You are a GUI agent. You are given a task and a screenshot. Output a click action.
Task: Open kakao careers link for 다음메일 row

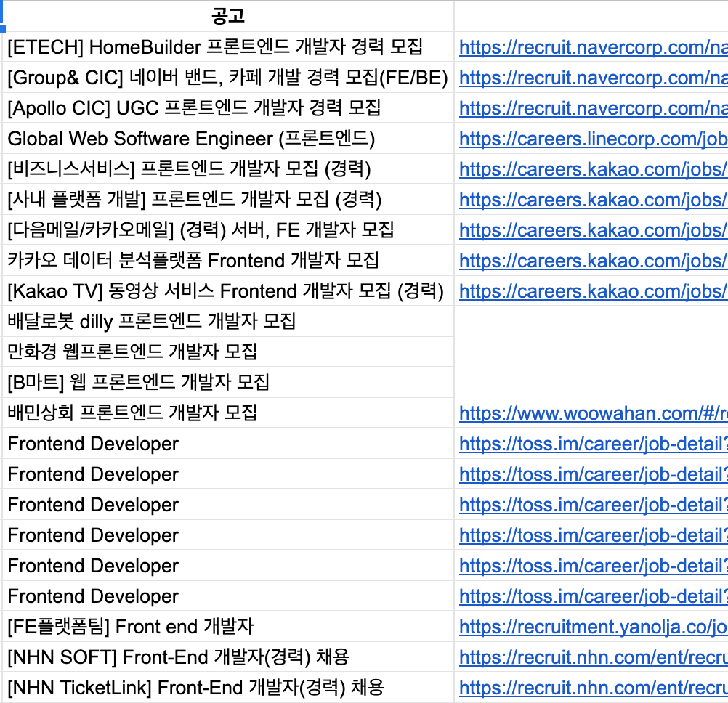pos(594,231)
